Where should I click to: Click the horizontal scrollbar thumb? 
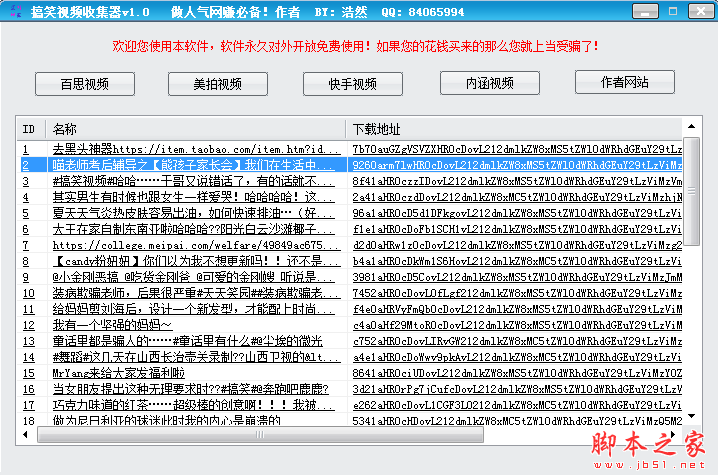click(x=260, y=436)
